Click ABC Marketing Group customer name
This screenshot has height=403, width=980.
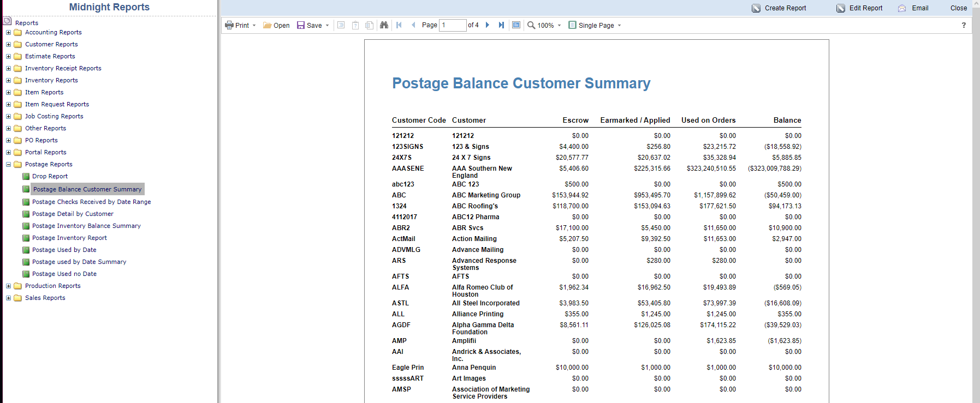pyautogui.click(x=486, y=195)
